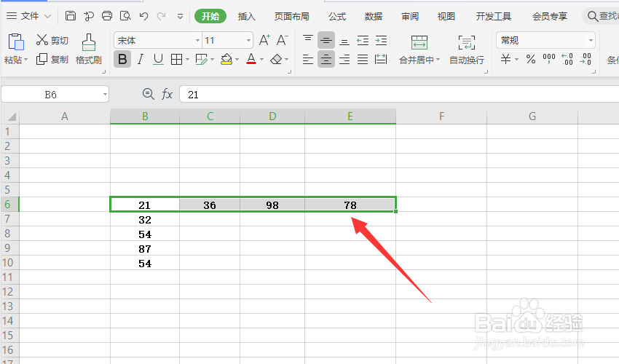Screen dimensions: 619x364
Task: Justify text alignment icon
Action: (x=363, y=59)
